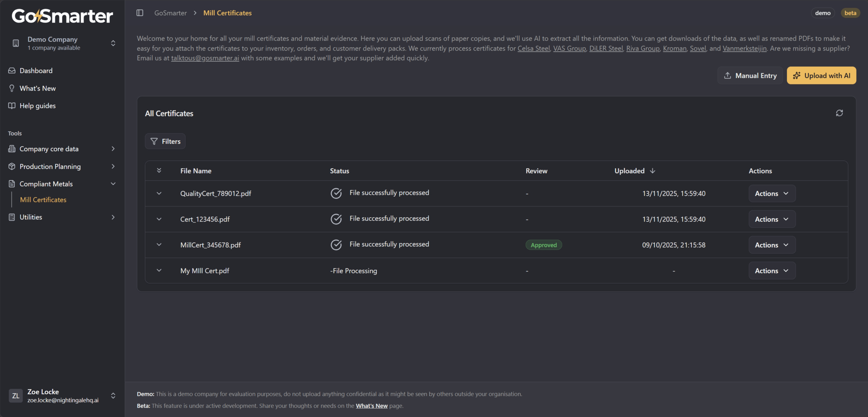Open Help guides
868x417 pixels.
point(38,105)
